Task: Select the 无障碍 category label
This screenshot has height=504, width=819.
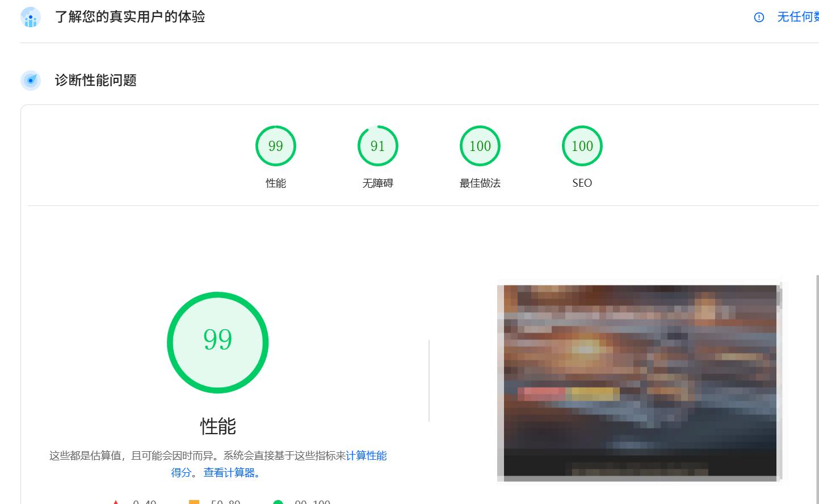Action: pos(377,183)
